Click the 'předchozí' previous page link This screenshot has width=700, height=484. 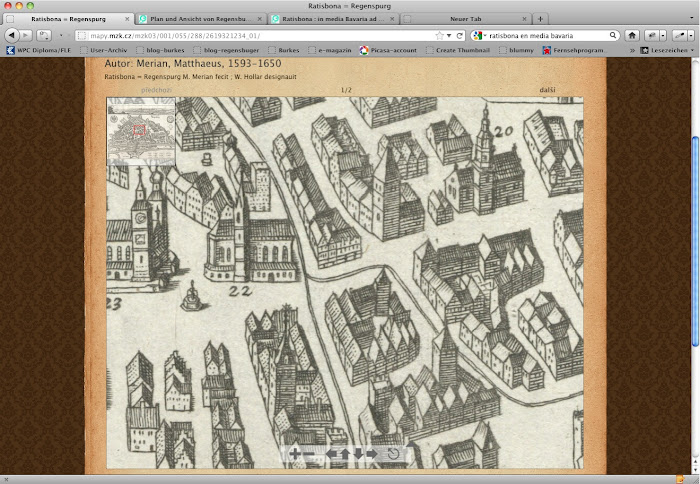pyautogui.click(x=156, y=90)
